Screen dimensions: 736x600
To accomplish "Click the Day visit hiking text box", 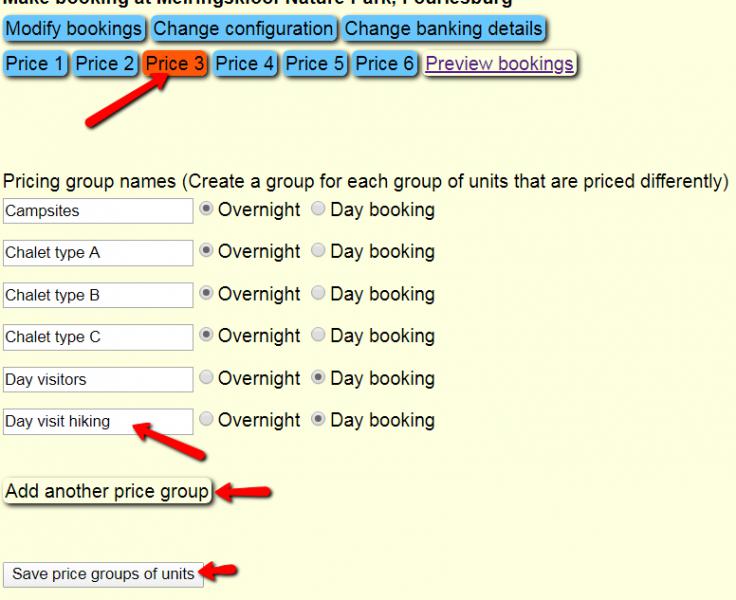I will coord(98,421).
